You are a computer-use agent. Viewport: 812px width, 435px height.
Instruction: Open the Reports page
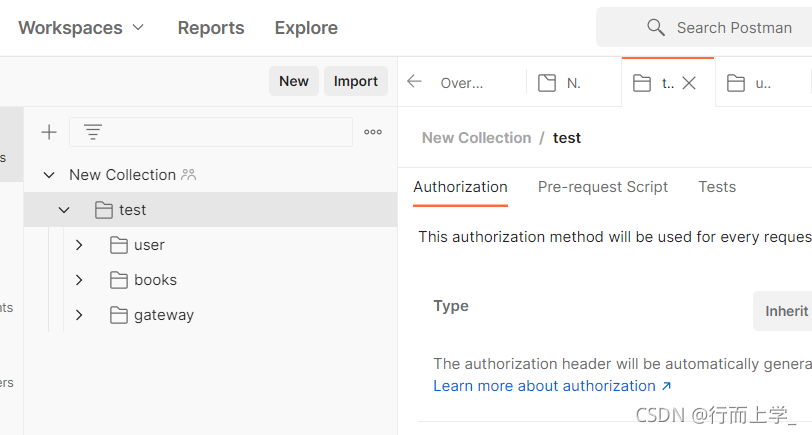click(211, 27)
